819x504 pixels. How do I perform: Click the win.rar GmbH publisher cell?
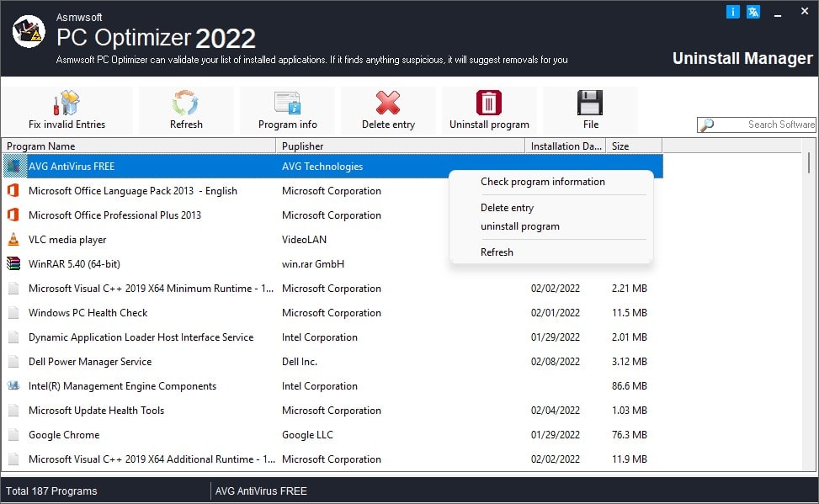coord(313,263)
